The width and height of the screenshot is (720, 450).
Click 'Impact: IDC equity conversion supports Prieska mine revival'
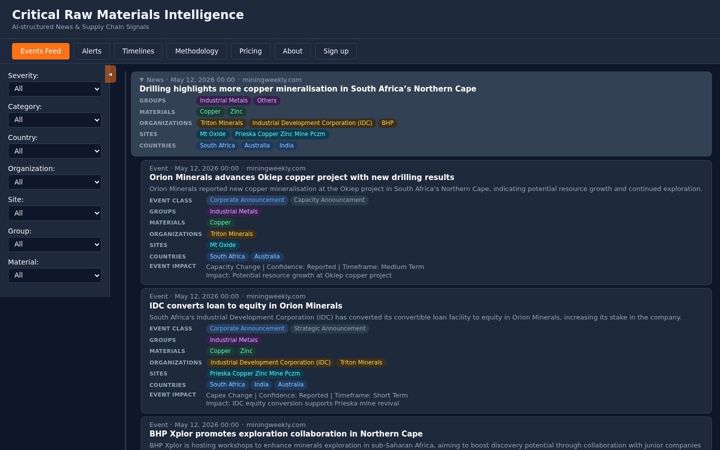tap(302, 404)
